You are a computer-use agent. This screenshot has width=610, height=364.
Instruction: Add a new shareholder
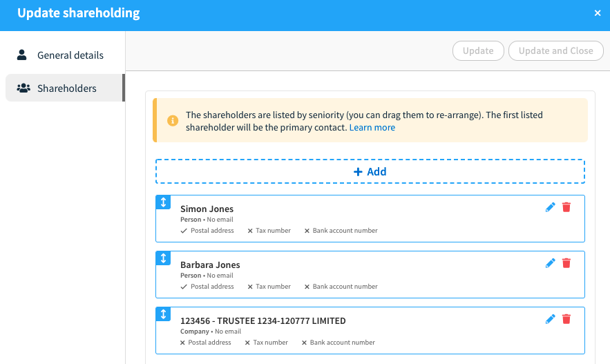tap(370, 171)
